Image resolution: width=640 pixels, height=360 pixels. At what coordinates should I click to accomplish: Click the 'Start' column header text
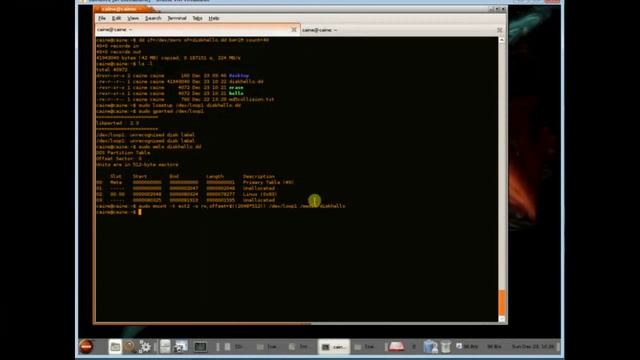pyautogui.click(x=140, y=176)
